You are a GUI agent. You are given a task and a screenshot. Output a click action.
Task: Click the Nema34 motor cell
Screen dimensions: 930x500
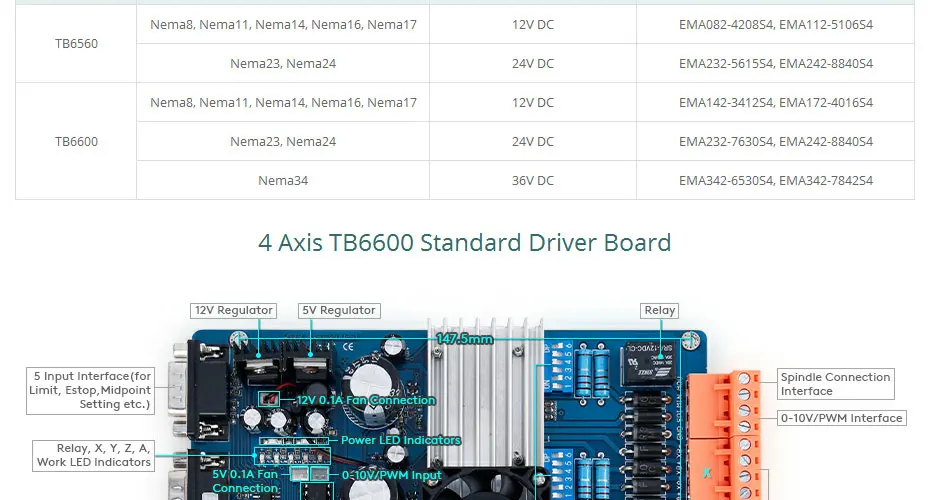[283, 180]
